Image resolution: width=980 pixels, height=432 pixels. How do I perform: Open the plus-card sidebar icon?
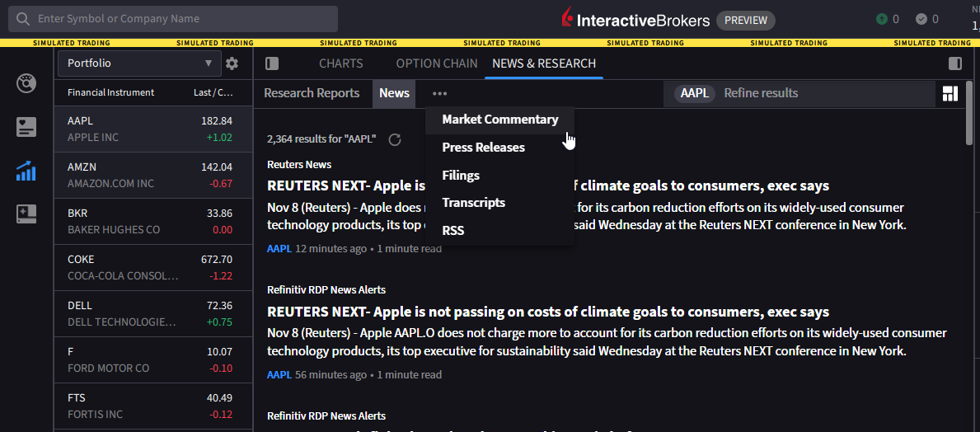point(26,214)
